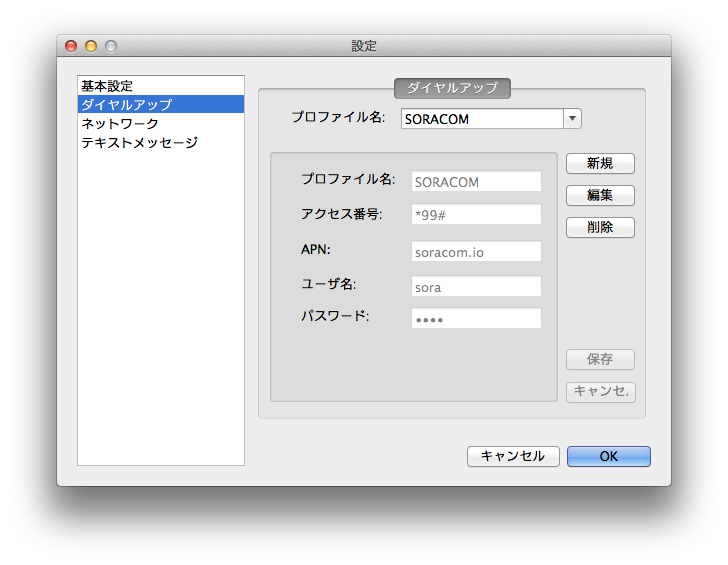Click the SORACOM profile combo box
Screen dimensions: 728x565
491,118
